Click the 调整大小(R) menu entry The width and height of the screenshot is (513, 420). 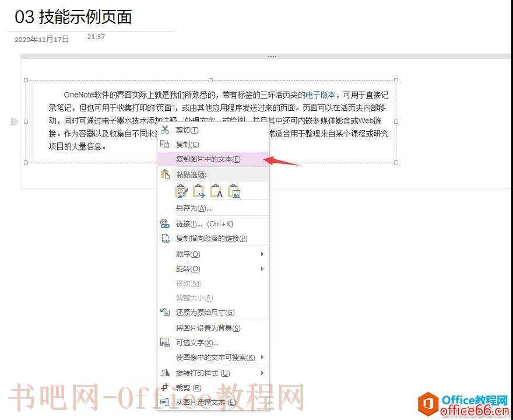[x=213, y=298]
